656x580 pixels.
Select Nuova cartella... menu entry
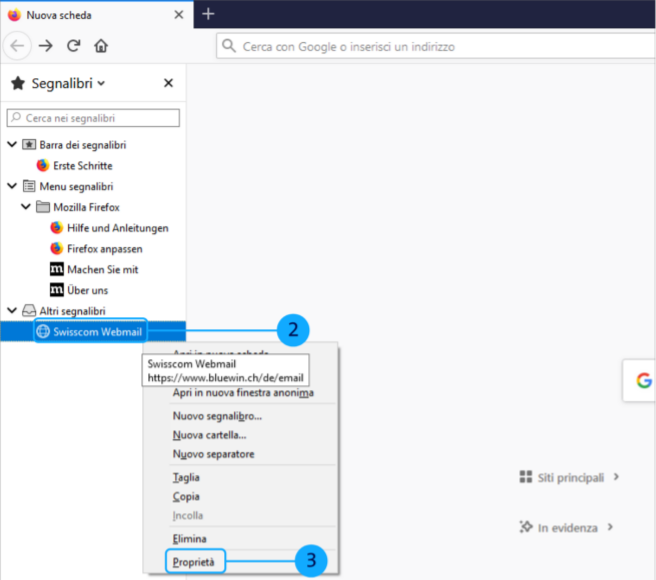pyautogui.click(x=209, y=435)
